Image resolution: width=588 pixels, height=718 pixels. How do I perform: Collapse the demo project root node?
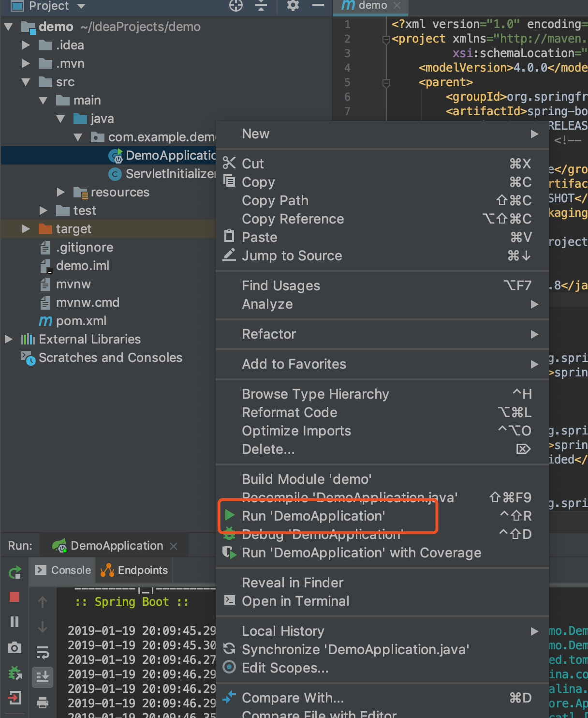pos(8,27)
